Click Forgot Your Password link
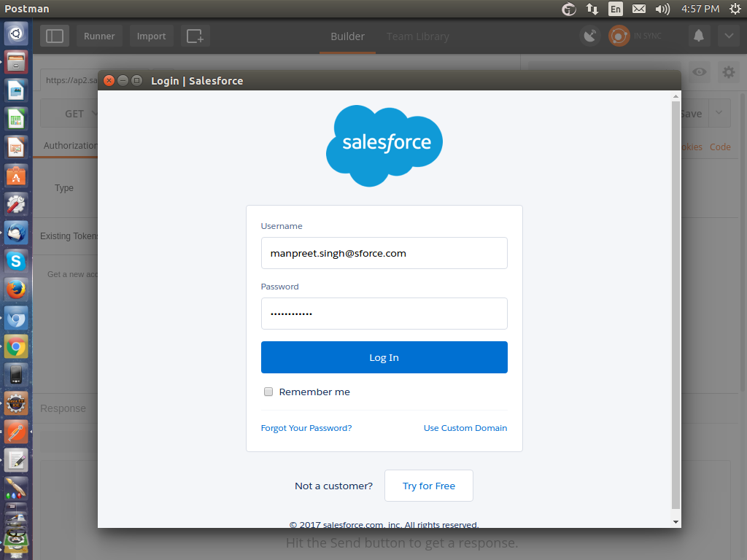This screenshot has height=560, width=747. click(x=306, y=428)
